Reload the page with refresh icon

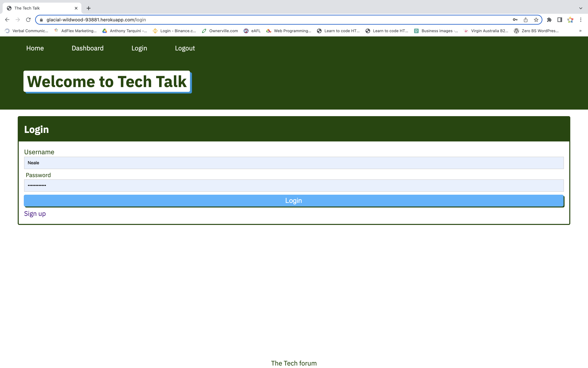pos(28,20)
